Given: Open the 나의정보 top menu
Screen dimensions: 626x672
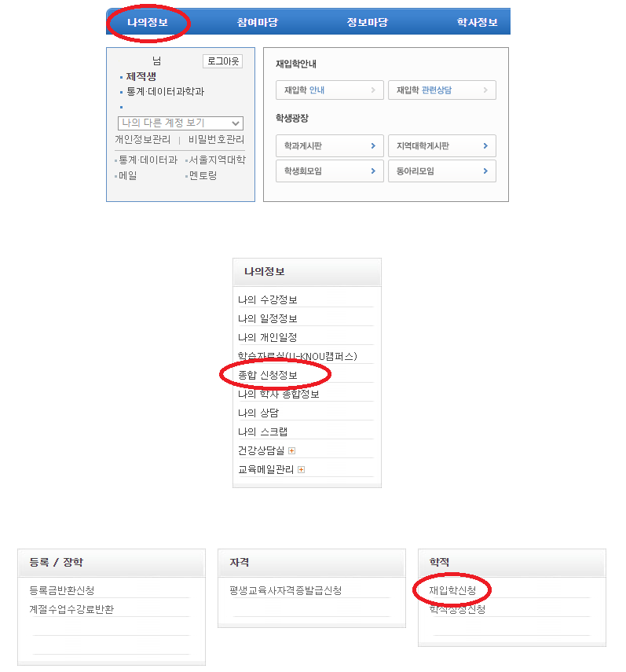Looking at the screenshot, I should point(148,22).
